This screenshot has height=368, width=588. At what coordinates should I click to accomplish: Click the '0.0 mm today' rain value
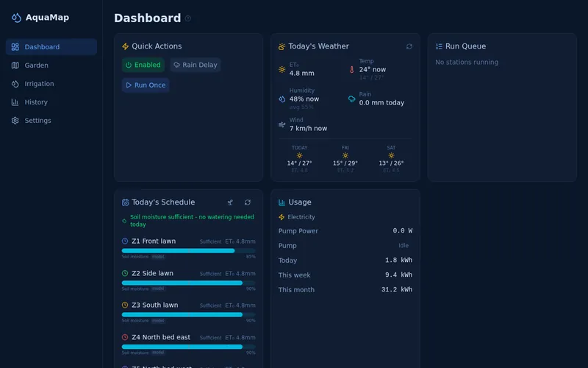(381, 103)
